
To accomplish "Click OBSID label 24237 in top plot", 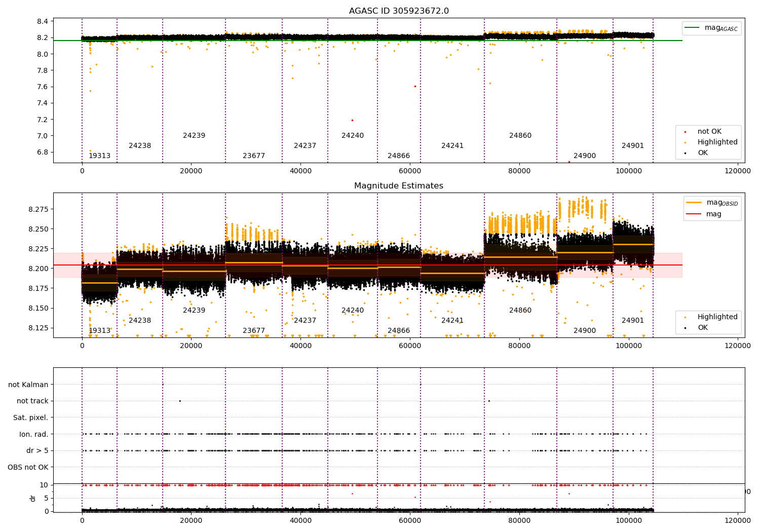I will coord(305,146).
